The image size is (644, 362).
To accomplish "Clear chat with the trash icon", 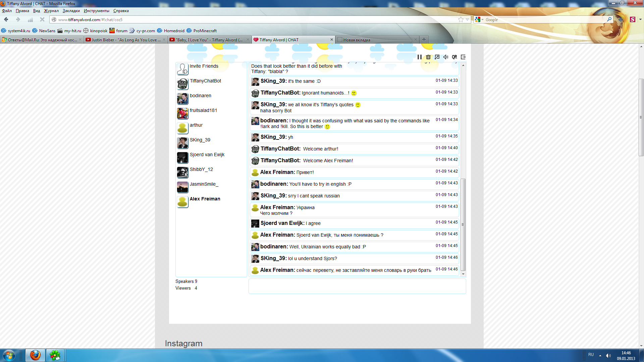I will tap(428, 57).
